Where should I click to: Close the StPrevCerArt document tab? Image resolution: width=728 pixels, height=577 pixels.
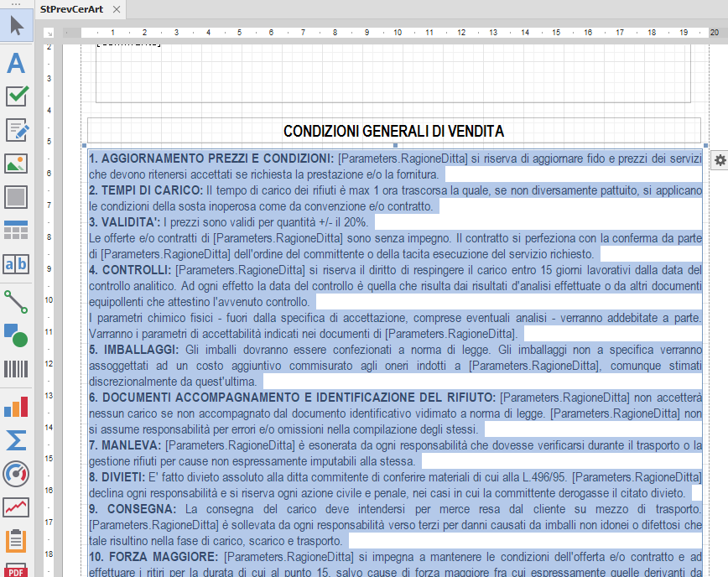pyautogui.click(x=116, y=11)
